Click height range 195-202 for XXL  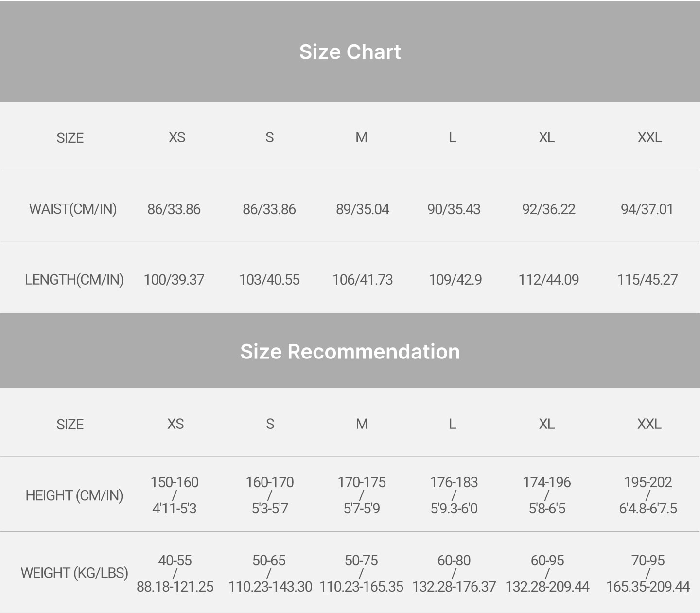pyautogui.click(x=648, y=482)
